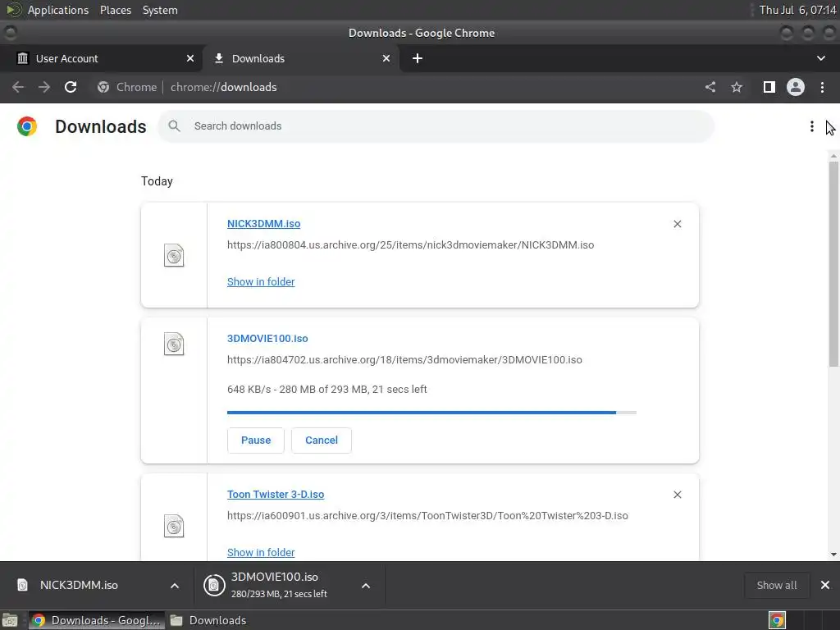
Task: Open Downloads page more actions menu
Action: (x=812, y=126)
